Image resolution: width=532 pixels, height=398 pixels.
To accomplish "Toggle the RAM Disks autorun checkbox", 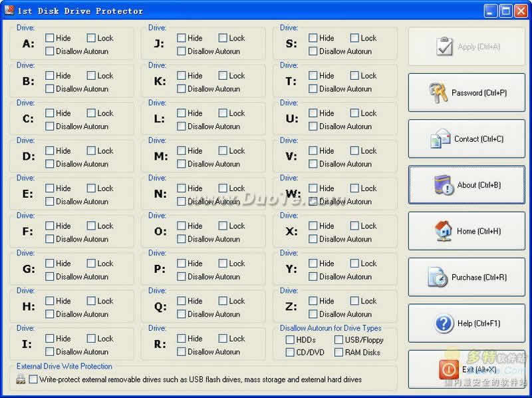I will [338, 352].
